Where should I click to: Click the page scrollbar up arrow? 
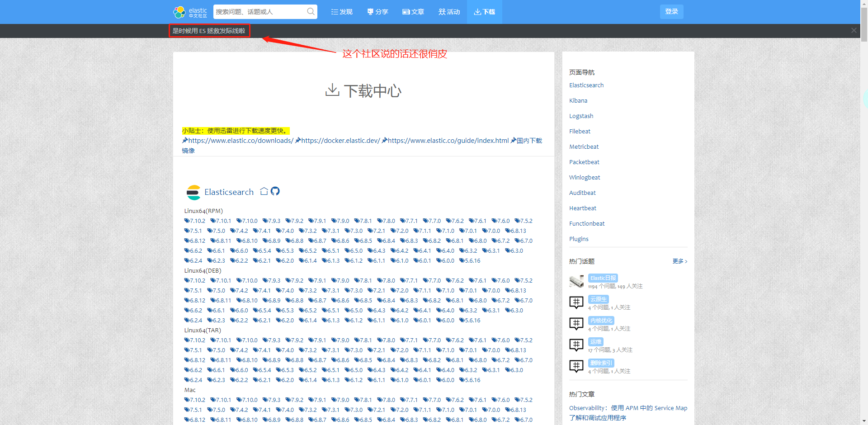864,4
